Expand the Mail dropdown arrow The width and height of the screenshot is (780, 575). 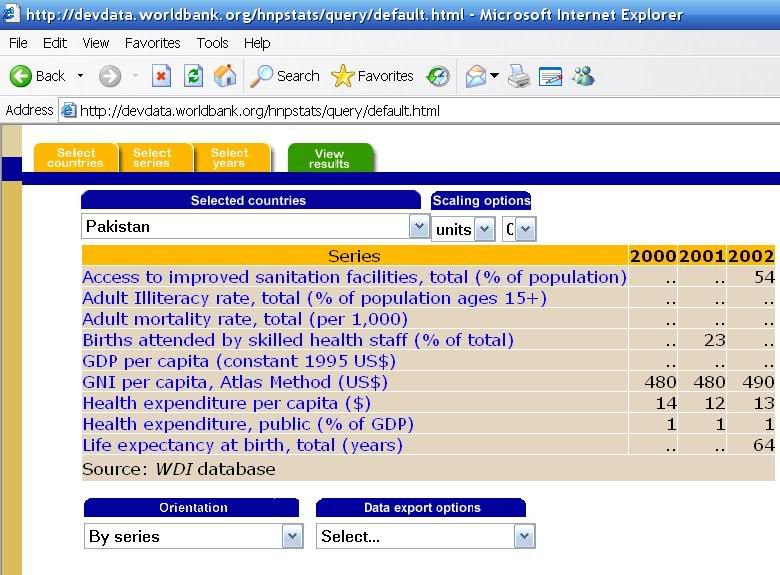[x=494, y=76]
